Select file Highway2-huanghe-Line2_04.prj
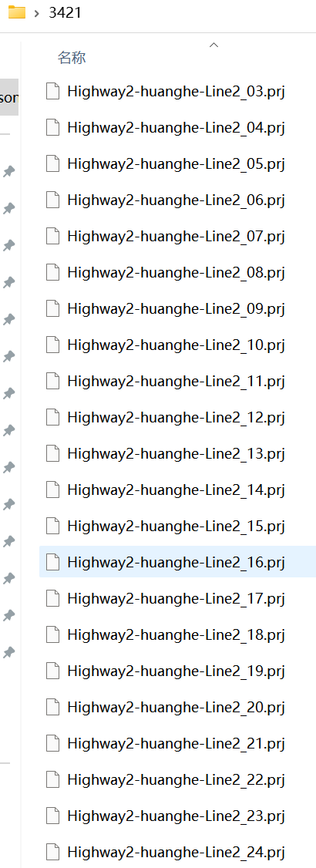316x868 pixels. pos(177,128)
